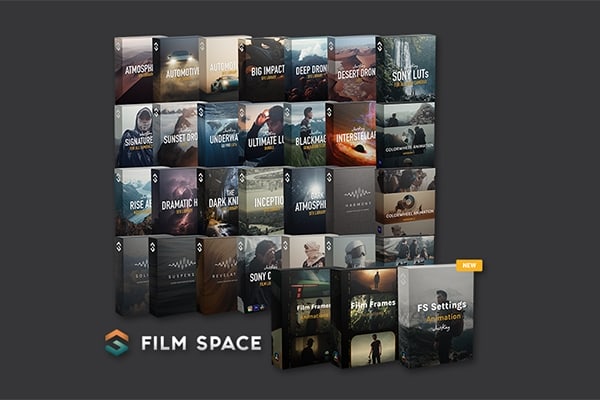Click the logo mark on Dark Atmosphere box
The image size is (600, 400).
click(287, 178)
